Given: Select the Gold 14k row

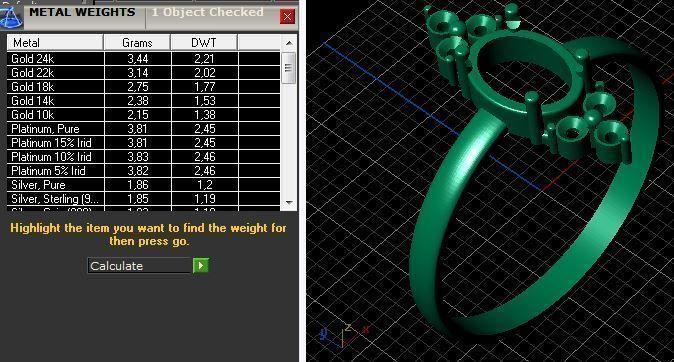Looking at the screenshot, I should tap(144, 101).
